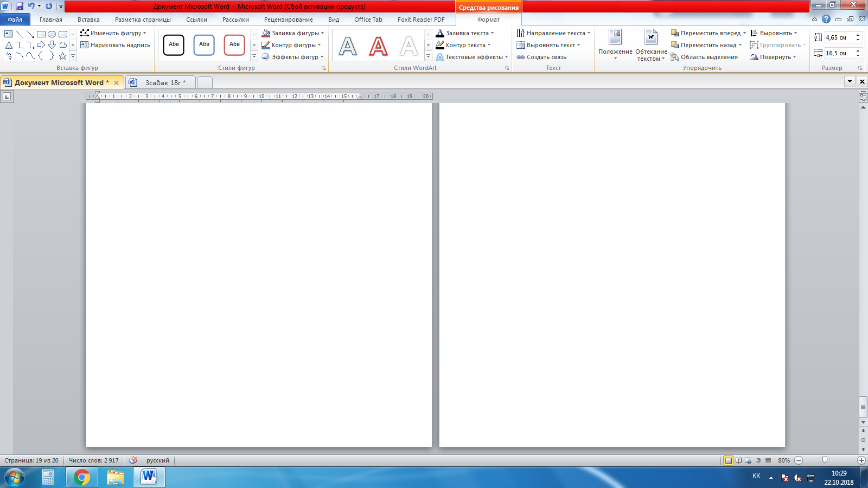
Task: Select the five-point star shape
Action: [63, 56]
